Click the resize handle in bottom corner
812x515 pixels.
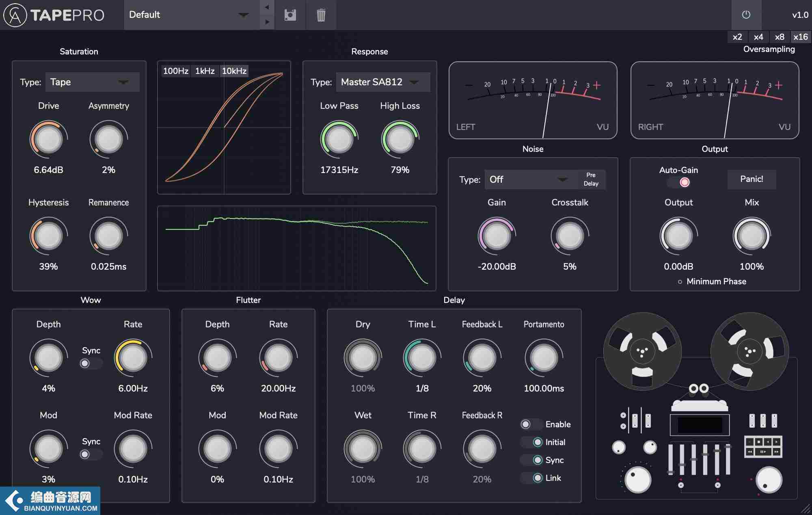(x=806, y=509)
